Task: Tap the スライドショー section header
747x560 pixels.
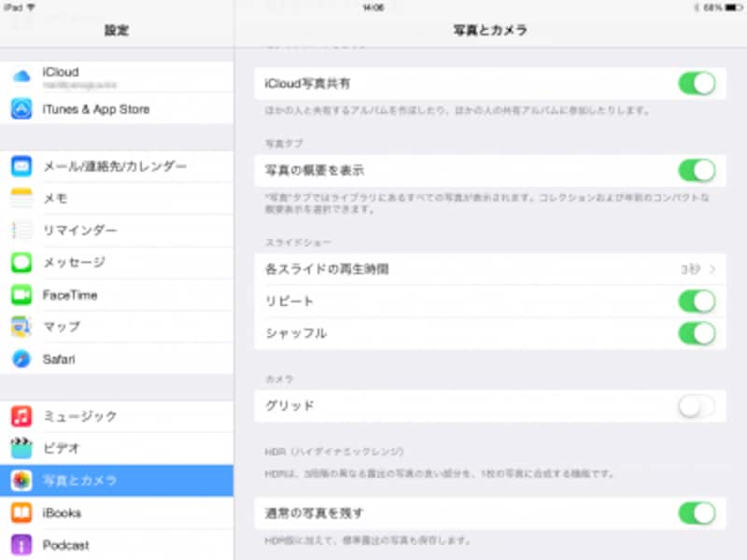Action: pyautogui.click(x=298, y=243)
